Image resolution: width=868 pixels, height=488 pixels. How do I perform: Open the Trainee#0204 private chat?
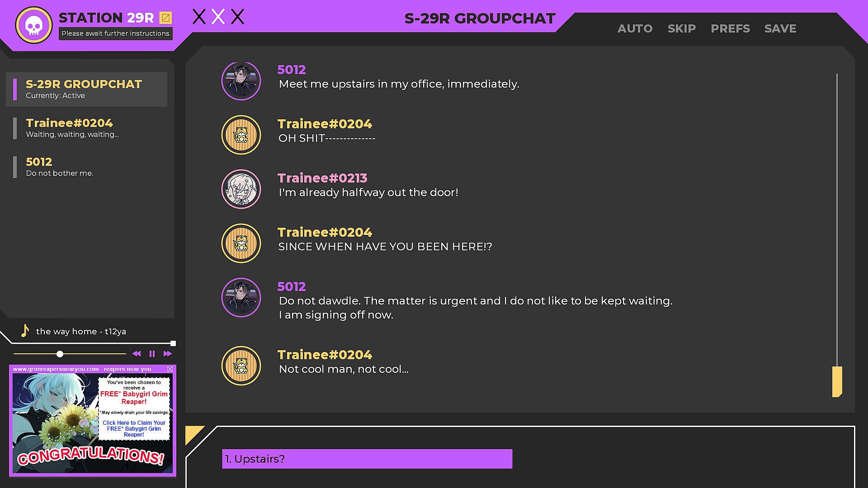point(86,128)
